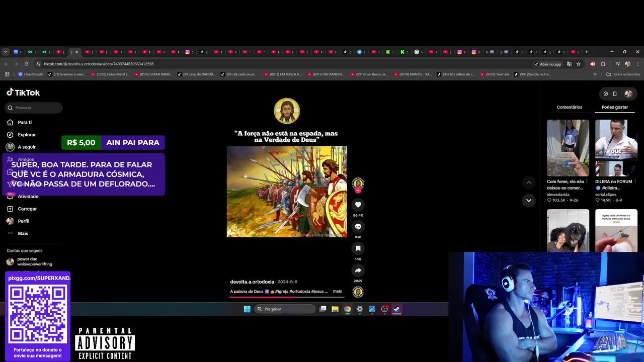Open the Chrome profile avatar in the toolbar

[627, 64]
